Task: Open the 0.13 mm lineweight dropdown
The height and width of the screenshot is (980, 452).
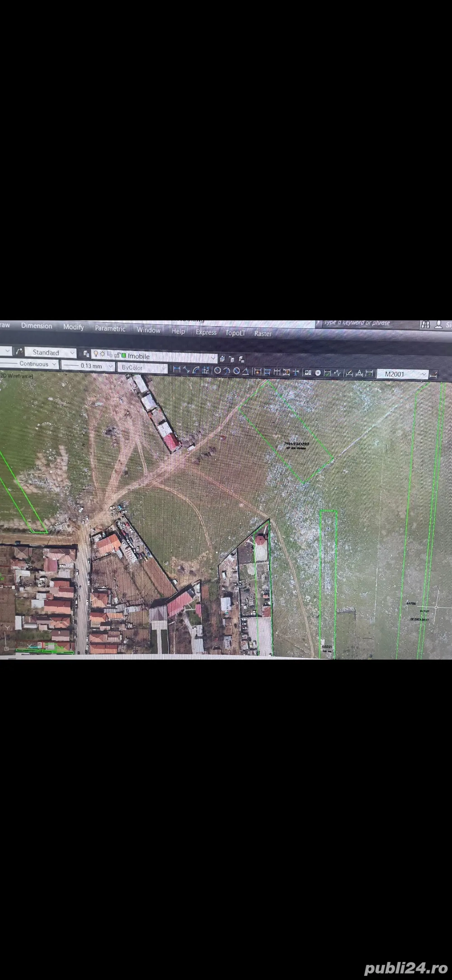Action: (110, 366)
